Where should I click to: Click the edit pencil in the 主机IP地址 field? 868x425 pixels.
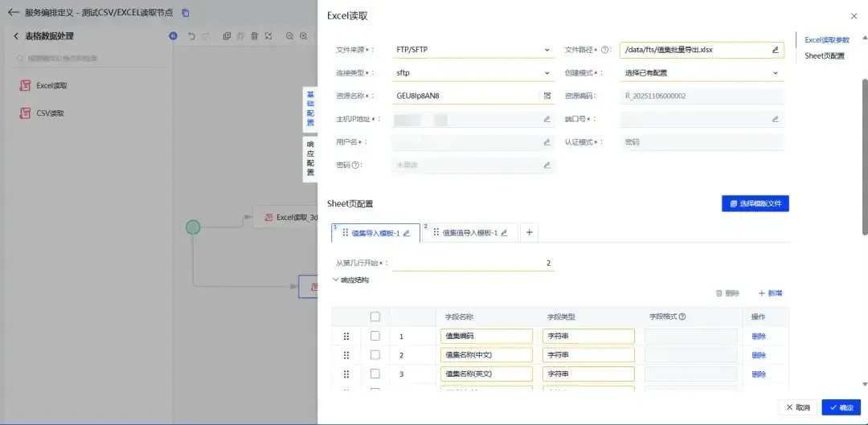pos(547,119)
